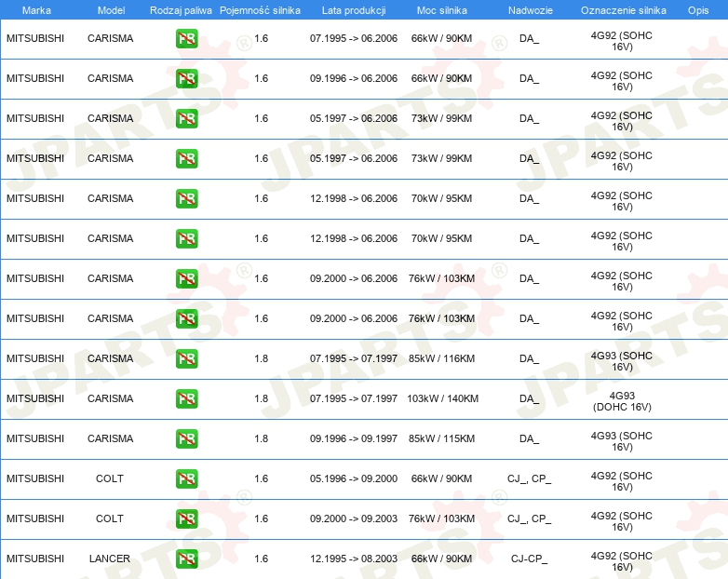This screenshot has height=579, width=728.
Task: Select the date range 07.1995 -> 06.2006
Action: coord(354,38)
